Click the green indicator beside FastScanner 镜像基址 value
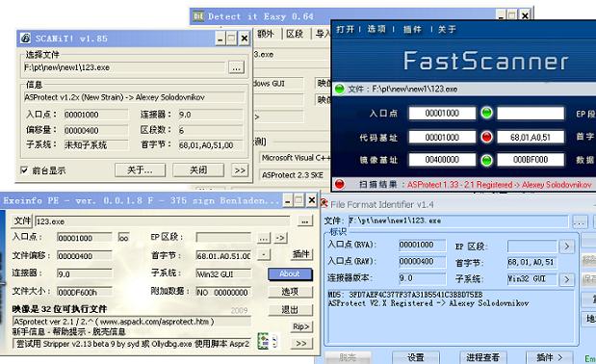596x364 pixels. [486, 160]
